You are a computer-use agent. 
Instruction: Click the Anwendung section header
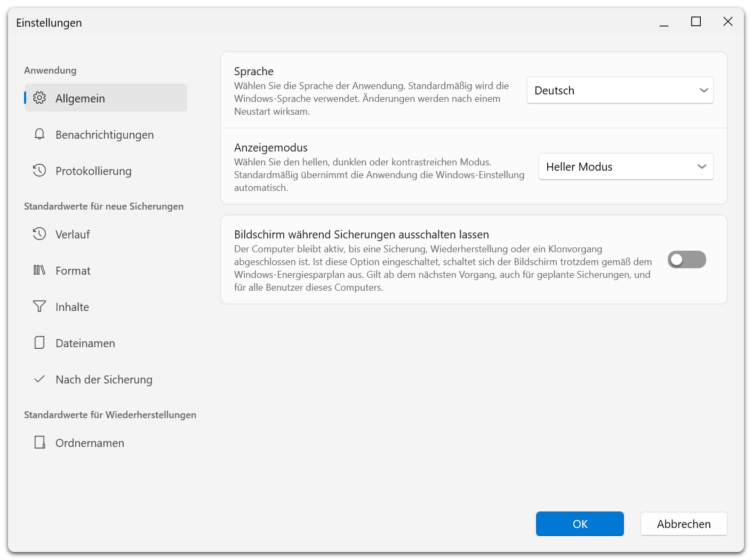pos(50,70)
